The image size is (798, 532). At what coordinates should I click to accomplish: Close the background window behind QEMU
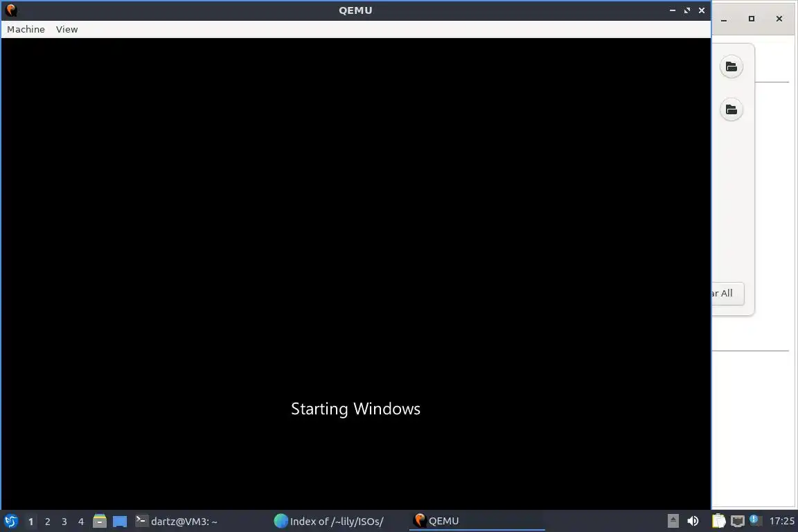tap(779, 19)
